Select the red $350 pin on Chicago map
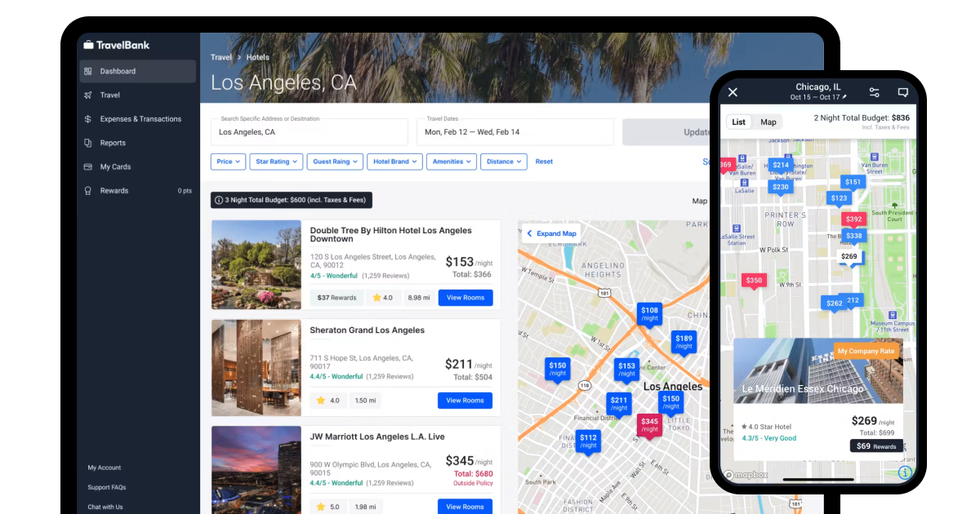Screen dimensions: 980x514 click(x=754, y=281)
